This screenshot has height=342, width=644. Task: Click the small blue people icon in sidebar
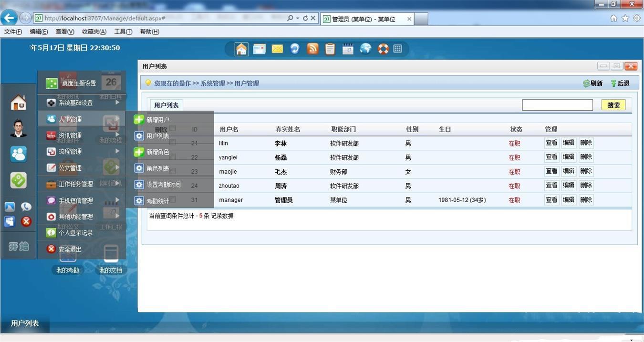(10, 221)
